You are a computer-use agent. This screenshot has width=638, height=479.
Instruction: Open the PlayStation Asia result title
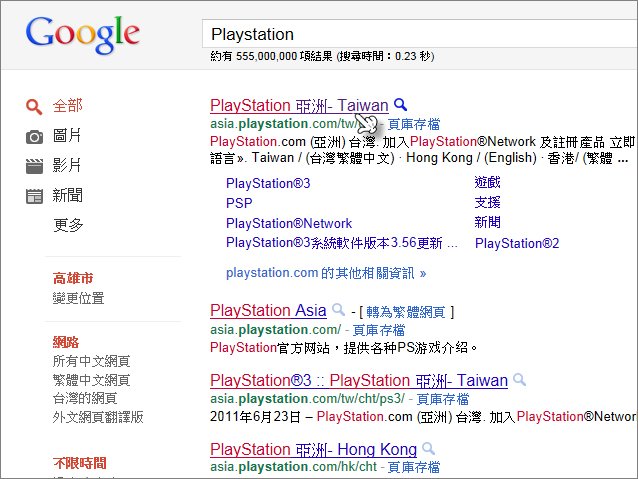tap(268, 311)
